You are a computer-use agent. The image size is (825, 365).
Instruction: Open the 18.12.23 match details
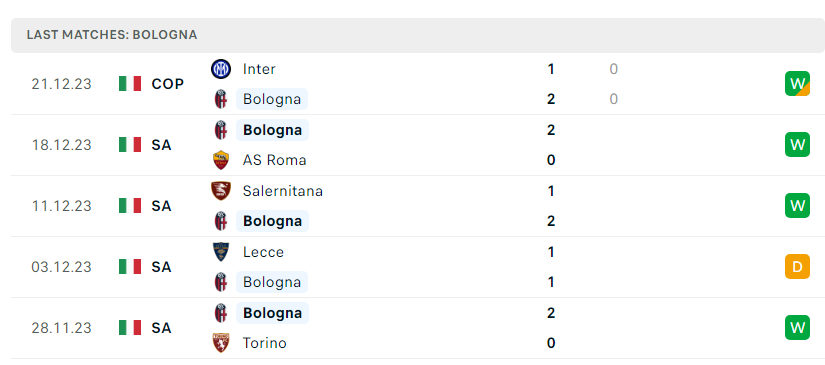(x=418, y=145)
